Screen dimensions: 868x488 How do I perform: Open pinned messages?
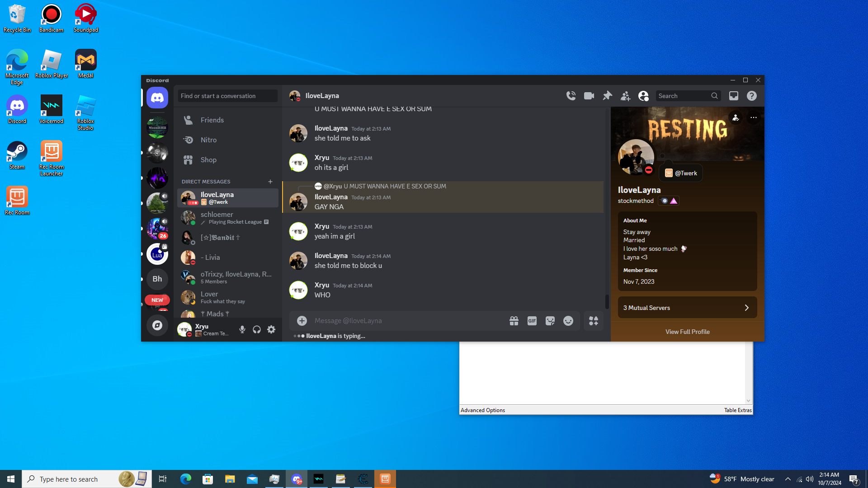pos(607,96)
